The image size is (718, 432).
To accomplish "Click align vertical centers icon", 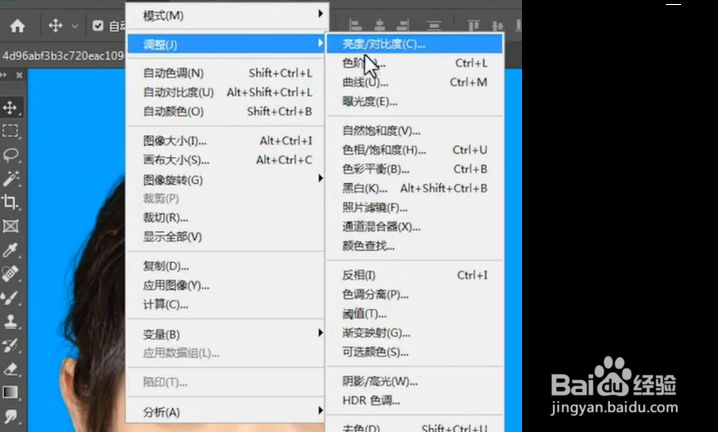I will coord(497,25).
